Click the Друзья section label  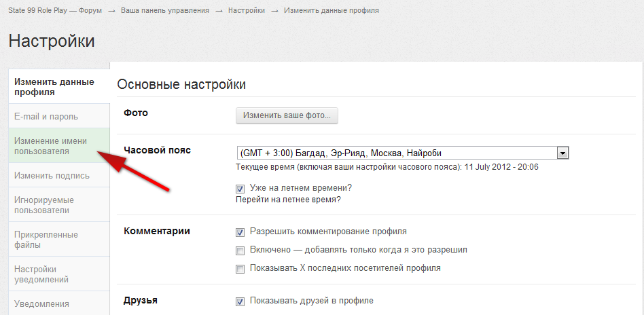tap(141, 301)
